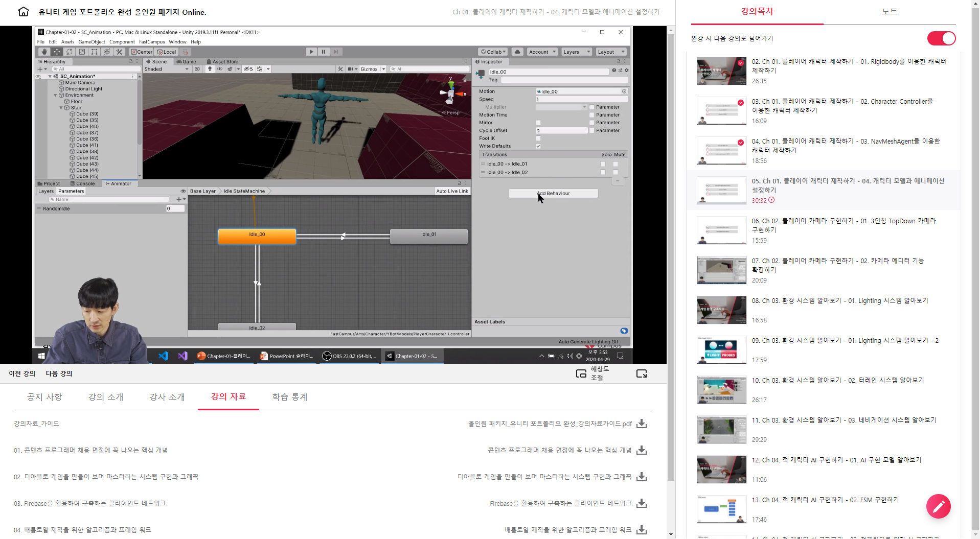Click the Add Behaviour button
Viewport: 980px width, 539px height.
(x=553, y=193)
